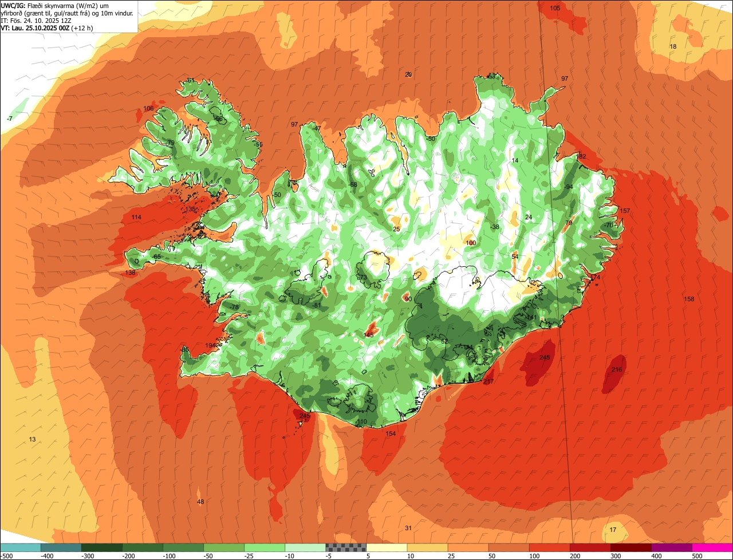Click the maroon legend swatch between 300 and 400

click(x=631, y=547)
